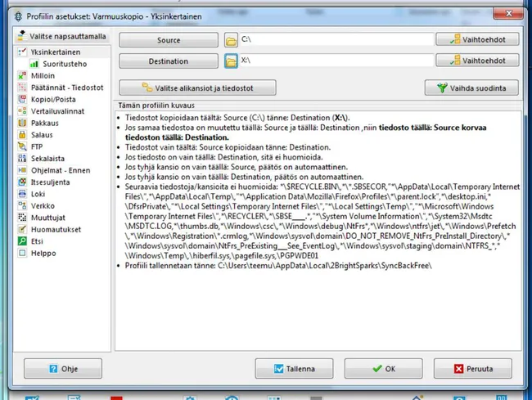
Task: Open Huomautukset page
Action: click(56, 230)
